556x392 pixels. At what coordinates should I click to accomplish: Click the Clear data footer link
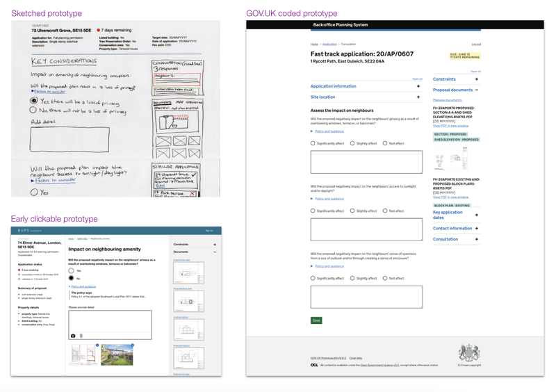click(356, 358)
